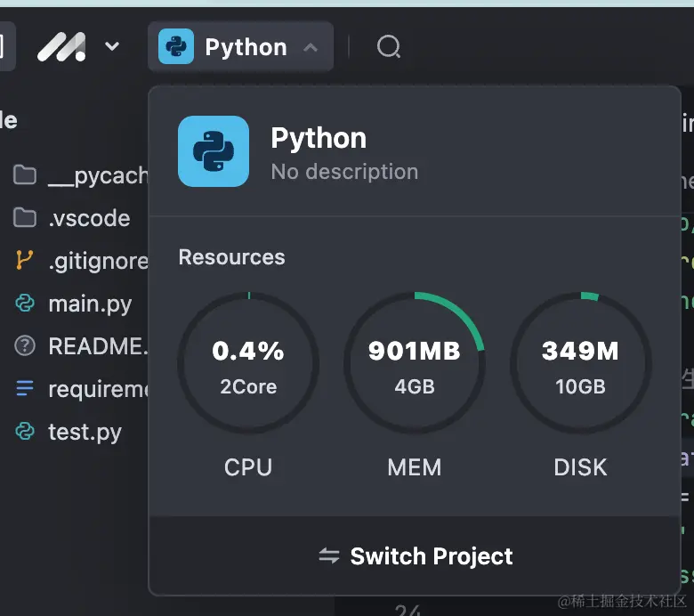Click the 349M disk value

click(x=580, y=352)
